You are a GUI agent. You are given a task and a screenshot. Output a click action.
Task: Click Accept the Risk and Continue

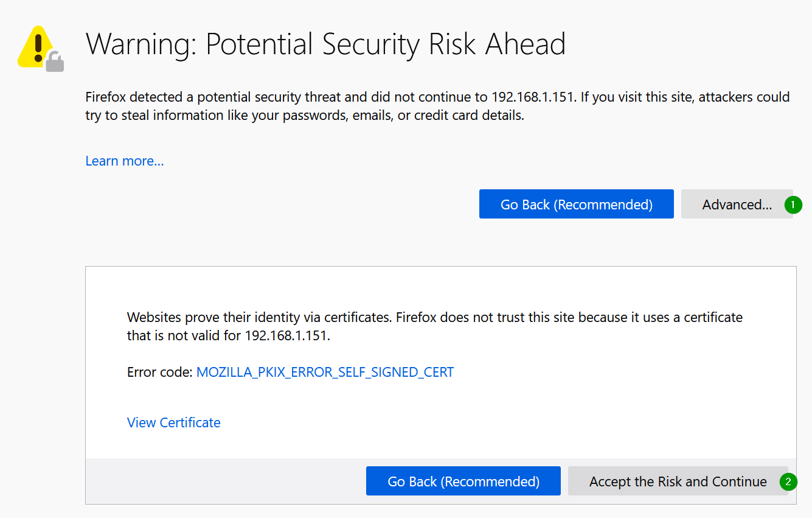(x=678, y=481)
